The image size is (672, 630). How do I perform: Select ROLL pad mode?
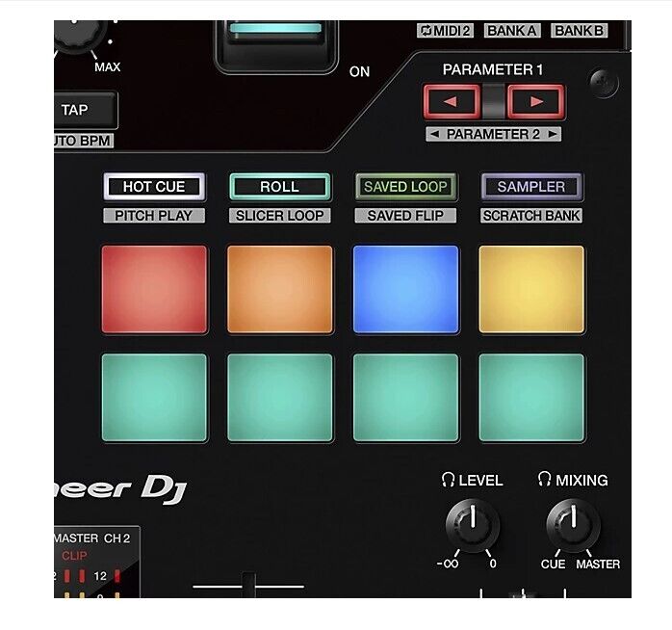tap(280, 187)
